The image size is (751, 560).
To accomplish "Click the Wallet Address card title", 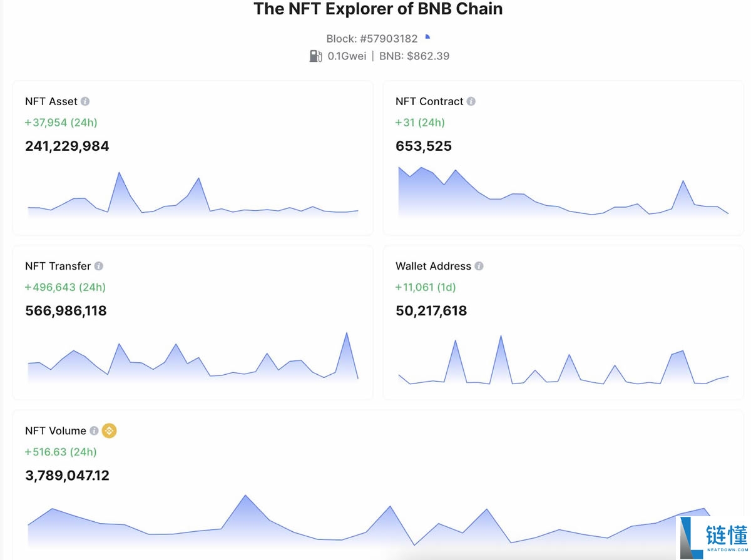I will [x=433, y=265].
